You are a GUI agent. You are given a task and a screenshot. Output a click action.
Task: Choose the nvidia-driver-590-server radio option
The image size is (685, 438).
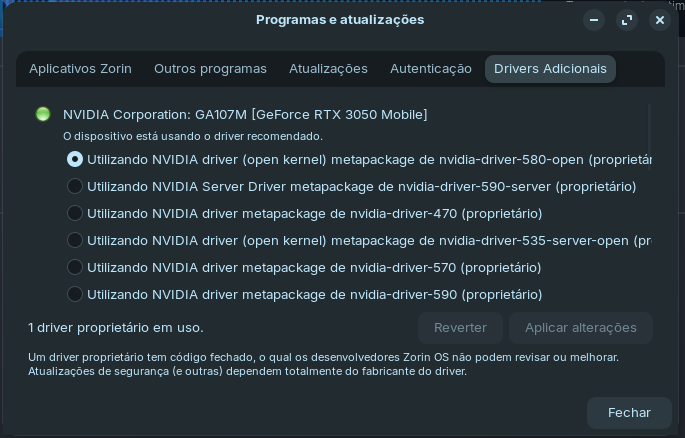click(75, 186)
